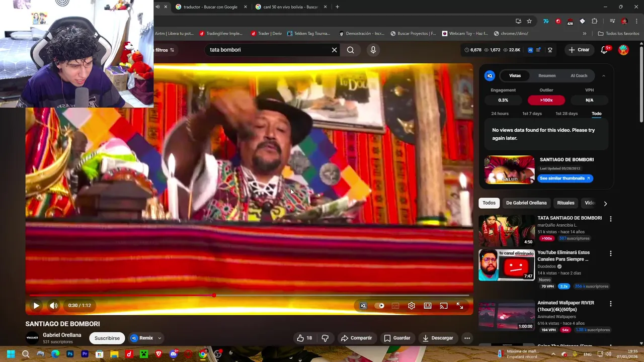Open vidIQ blue icon in header stats

coord(530,50)
